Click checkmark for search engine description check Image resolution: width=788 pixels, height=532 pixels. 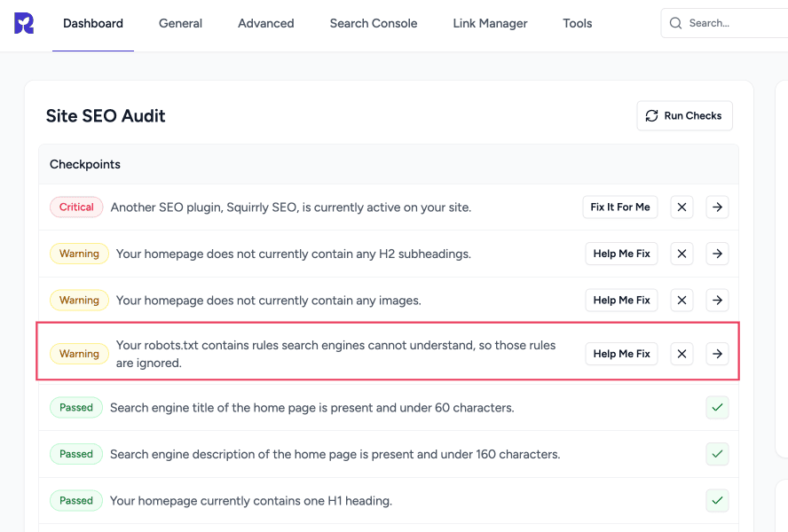click(x=717, y=454)
